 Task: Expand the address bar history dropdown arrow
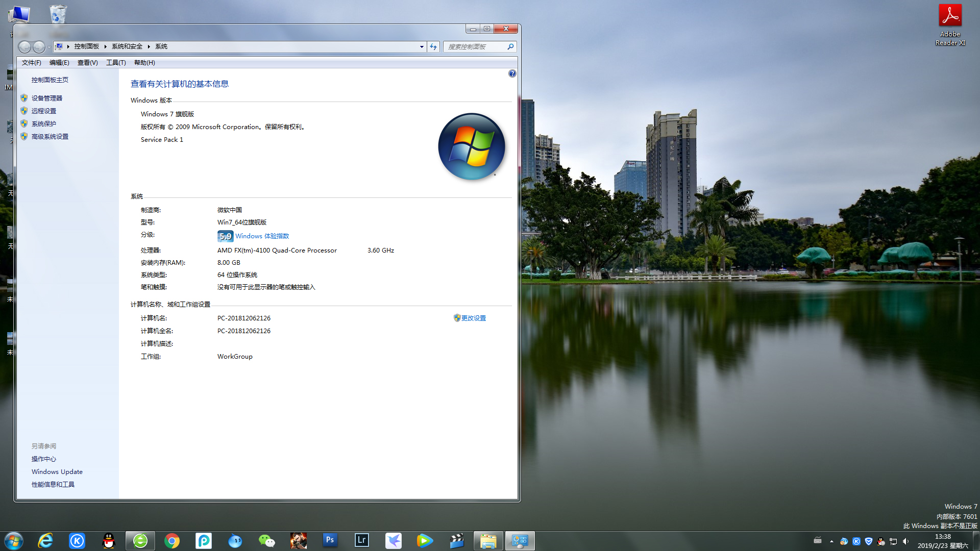pos(422,46)
